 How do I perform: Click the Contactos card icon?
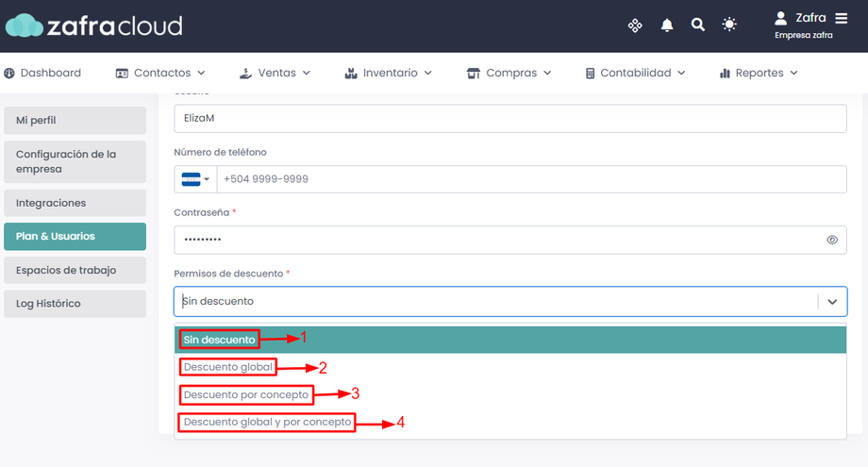tap(122, 73)
